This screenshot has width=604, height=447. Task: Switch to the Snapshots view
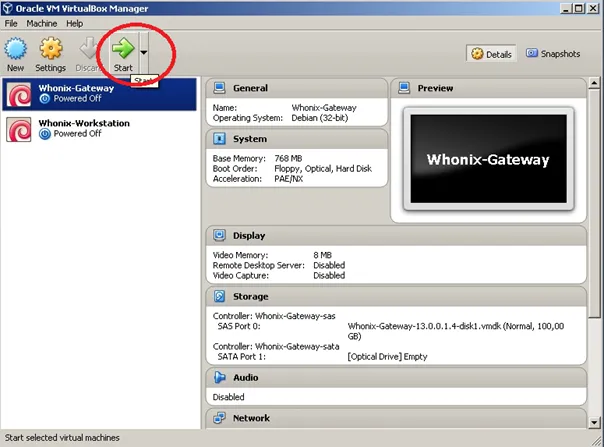click(553, 54)
